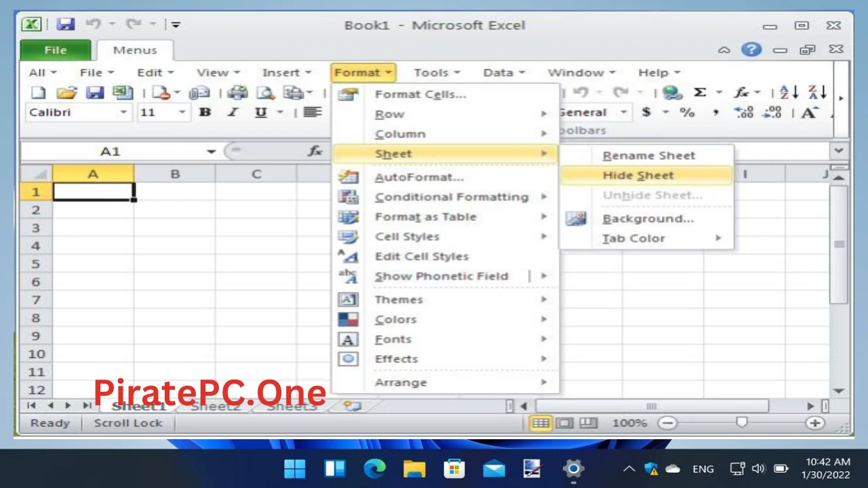Viewport: 868px width, 488px height.
Task: Click the Increase Font Size A icon
Action: click(810, 113)
